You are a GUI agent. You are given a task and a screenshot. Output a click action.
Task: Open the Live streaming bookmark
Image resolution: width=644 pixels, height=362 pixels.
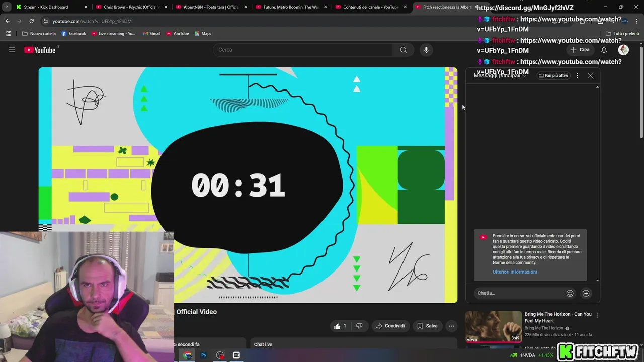click(x=113, y=33)
